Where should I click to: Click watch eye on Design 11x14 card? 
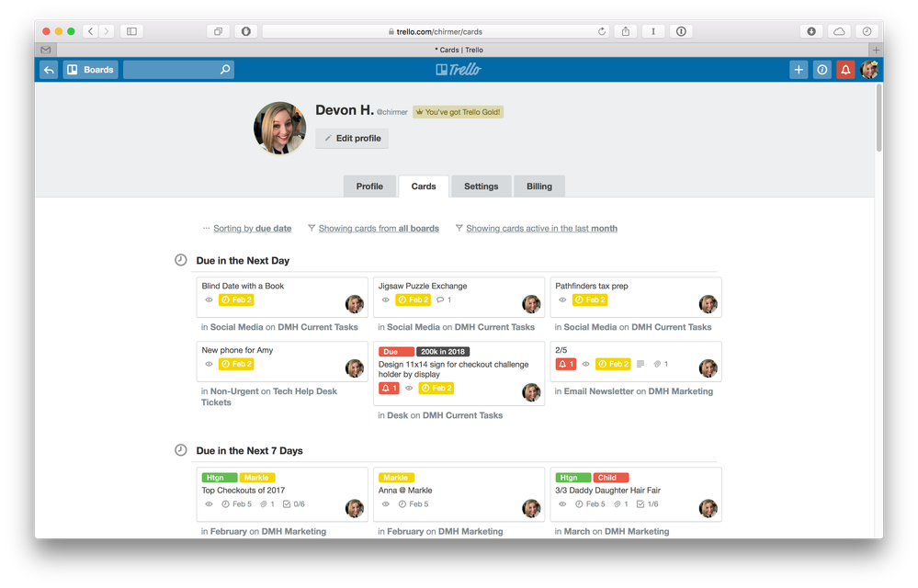tap(409, 389)
